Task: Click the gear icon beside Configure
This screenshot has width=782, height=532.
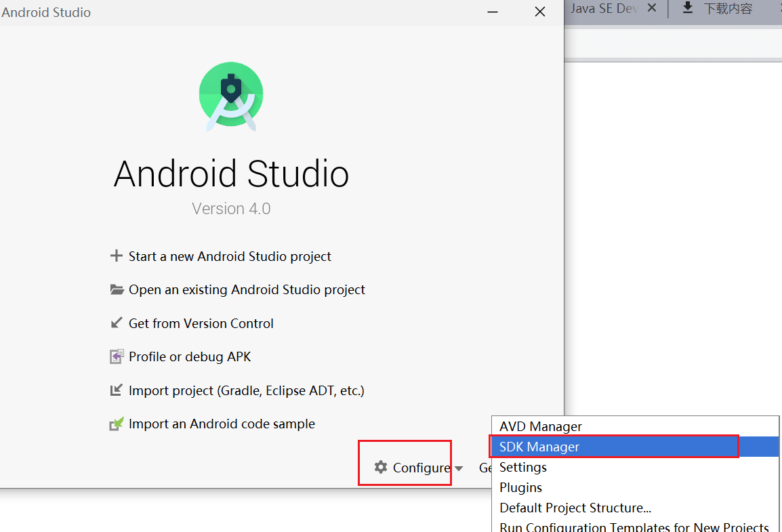Action: (x=381, y=467)
